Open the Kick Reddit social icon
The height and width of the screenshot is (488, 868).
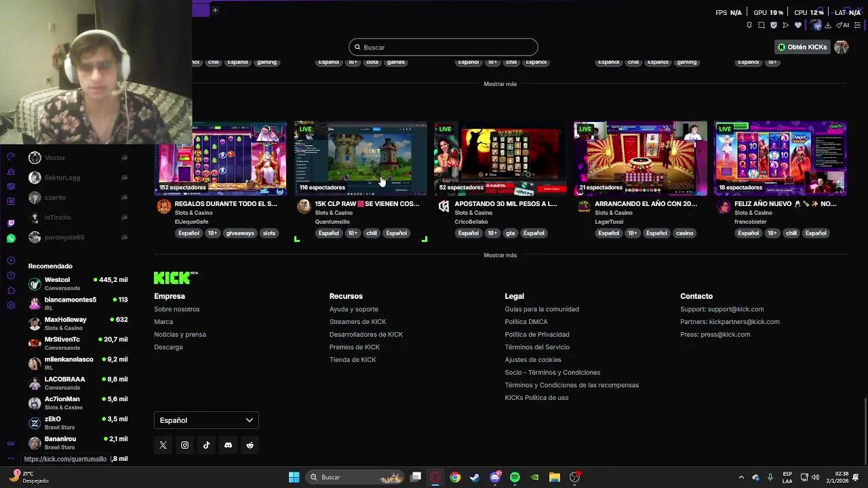[x=250, y=445]
